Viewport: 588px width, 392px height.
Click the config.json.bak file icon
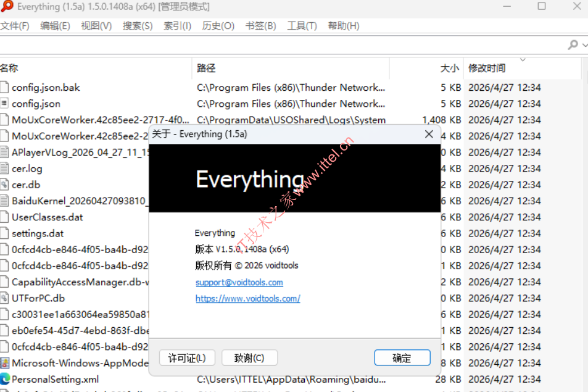[x=4, y=88]
